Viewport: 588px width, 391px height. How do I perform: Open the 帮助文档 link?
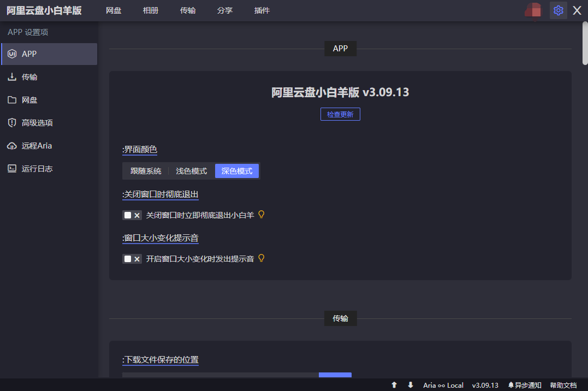coord(563,386)
